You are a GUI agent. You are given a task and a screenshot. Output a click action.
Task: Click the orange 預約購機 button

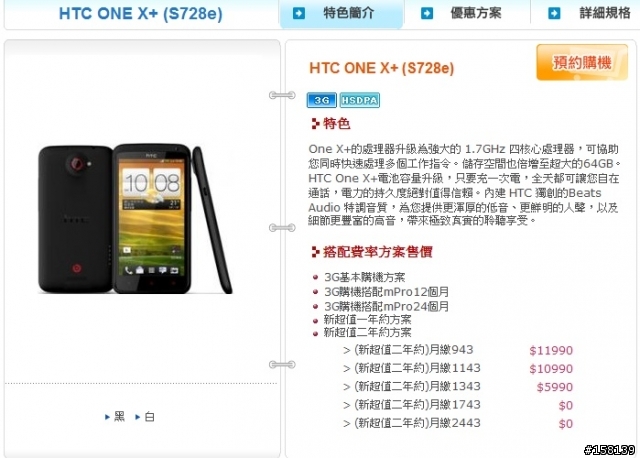click(x=582, y=62)
